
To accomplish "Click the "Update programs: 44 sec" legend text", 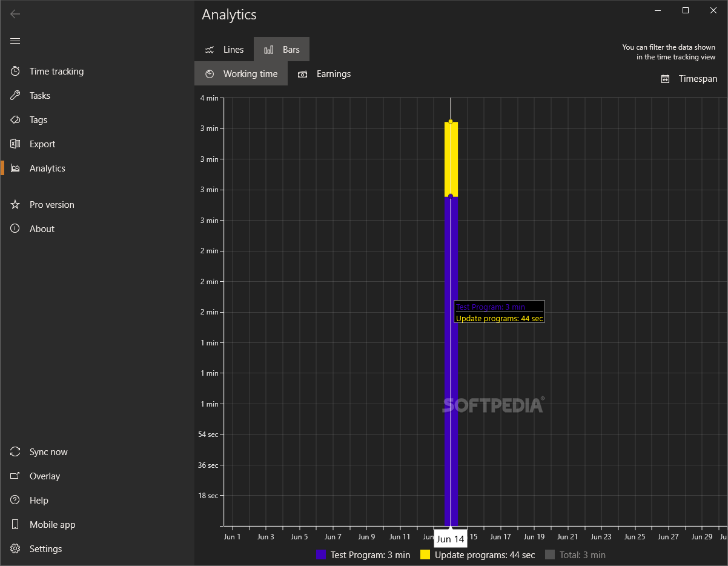I will click(485, 555).
